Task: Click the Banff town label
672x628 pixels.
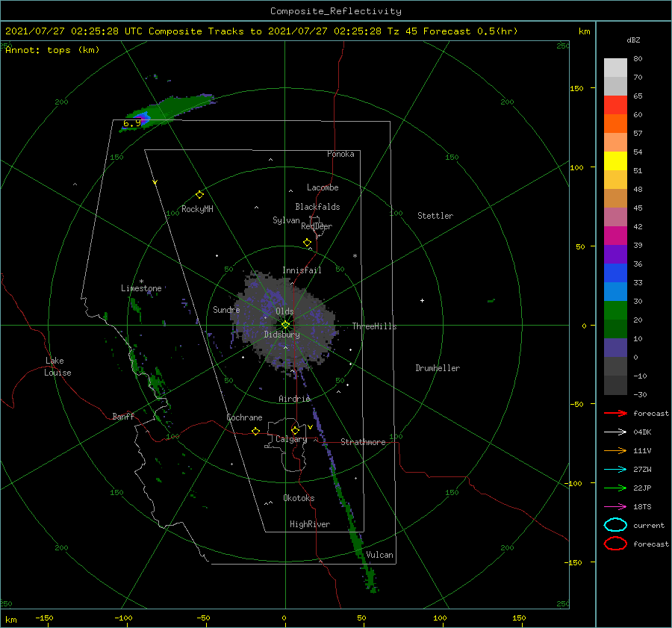Action: pos(123,416)
